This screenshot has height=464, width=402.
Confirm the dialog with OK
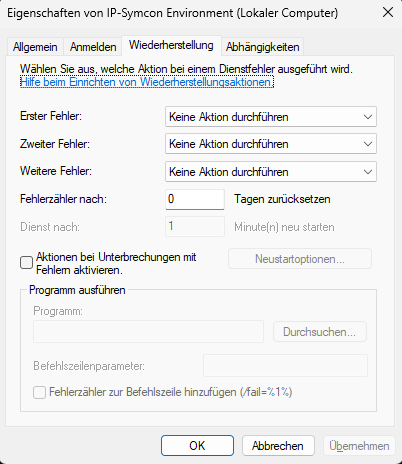(197, 446)
